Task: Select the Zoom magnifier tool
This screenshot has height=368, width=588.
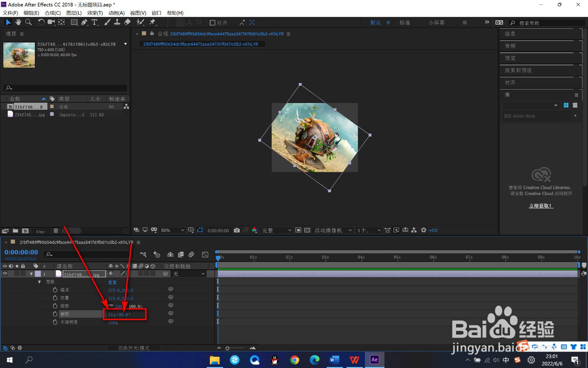Action: 28,22
